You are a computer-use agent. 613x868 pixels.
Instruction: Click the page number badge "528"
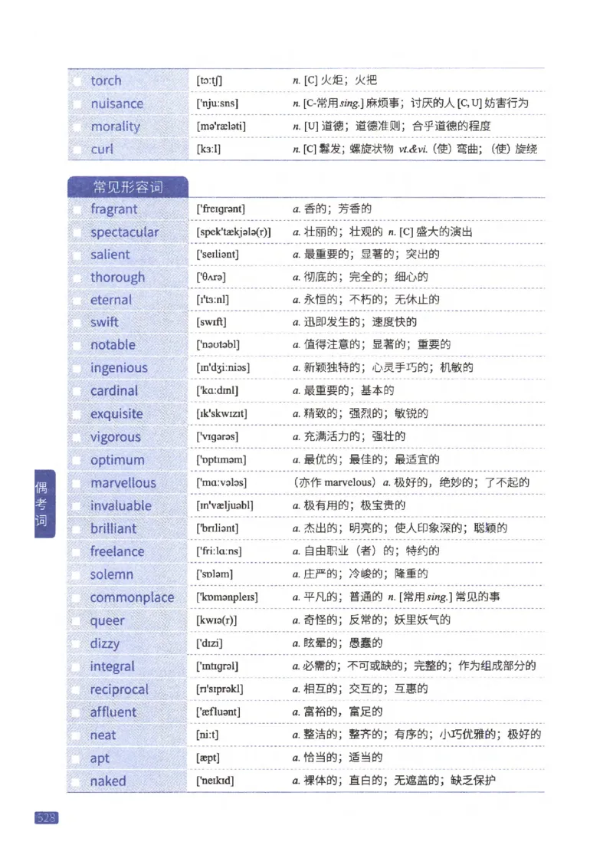point(46,817)
